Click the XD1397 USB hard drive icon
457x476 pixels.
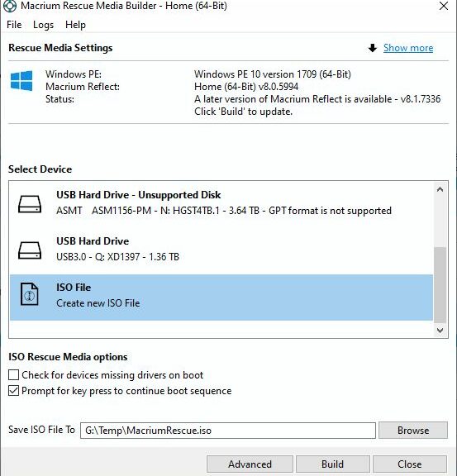(30, 250)
